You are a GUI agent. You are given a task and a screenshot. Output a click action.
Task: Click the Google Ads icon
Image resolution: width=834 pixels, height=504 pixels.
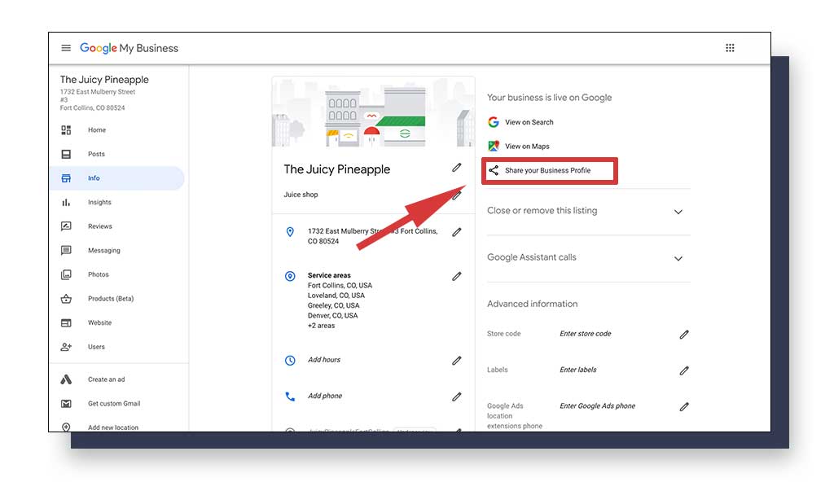coord(66,379)
